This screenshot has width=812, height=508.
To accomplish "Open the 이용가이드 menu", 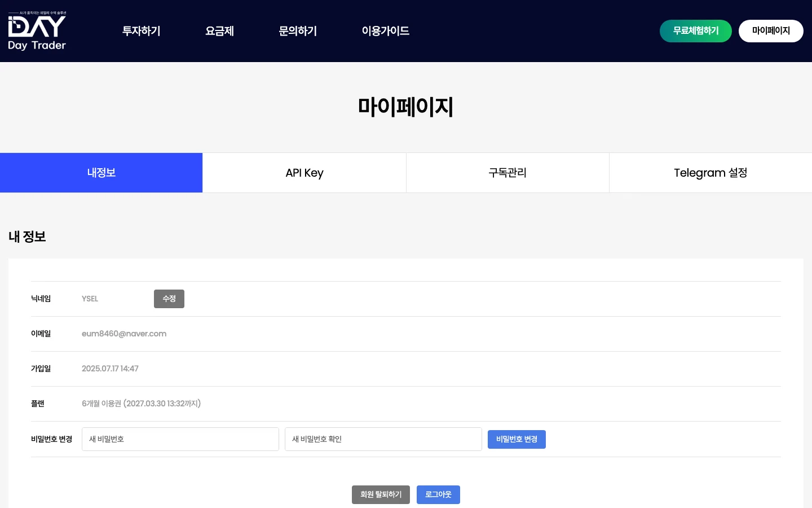I will pyautogui.click(x=386, y=31).
